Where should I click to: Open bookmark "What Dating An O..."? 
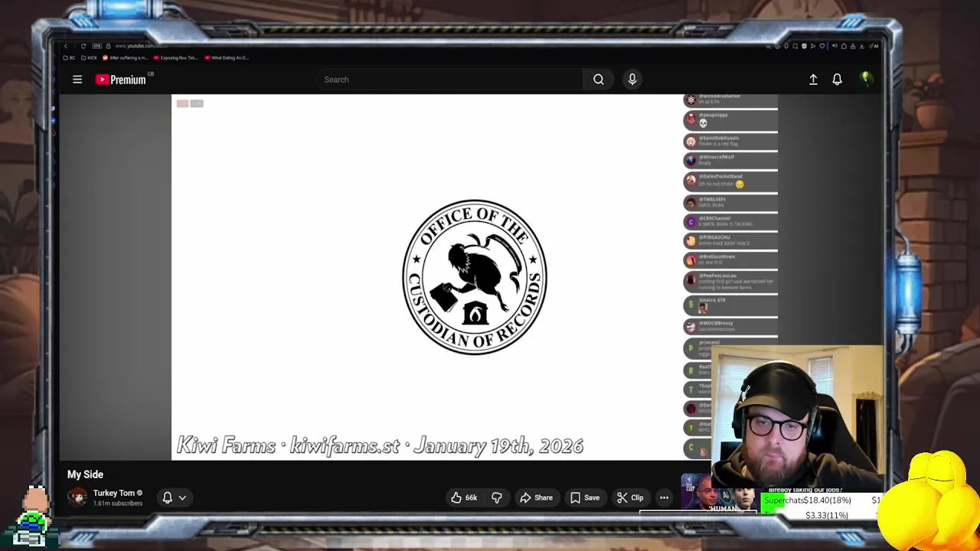(x=227, y=57)
